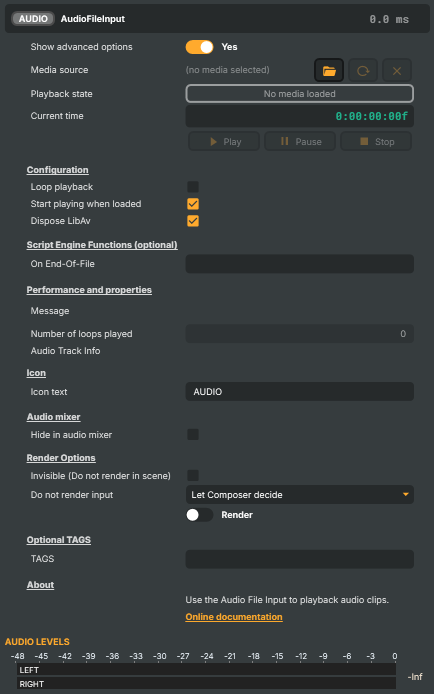Click the AUDIO badge in the header

click(33, 19)
